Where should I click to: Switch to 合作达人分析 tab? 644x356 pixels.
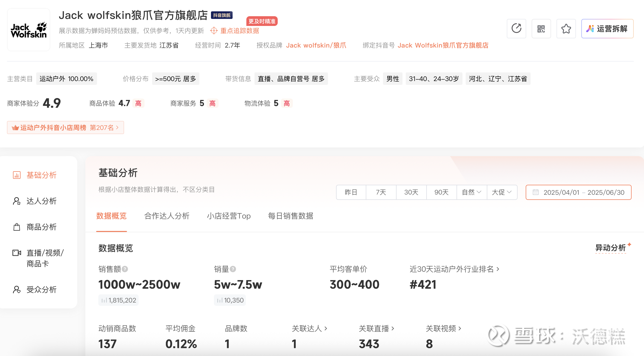pyautogui.click(x=167, y=216)
